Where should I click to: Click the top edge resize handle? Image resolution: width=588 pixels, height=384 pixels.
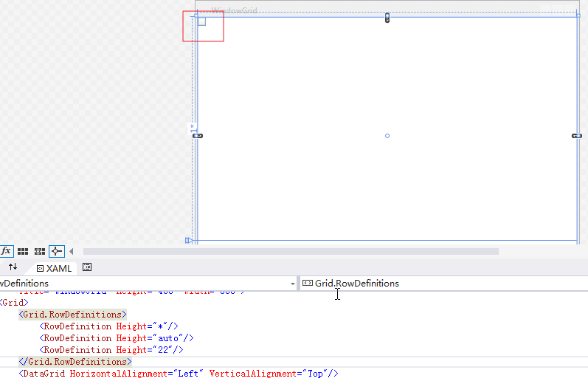pos(387,17)
